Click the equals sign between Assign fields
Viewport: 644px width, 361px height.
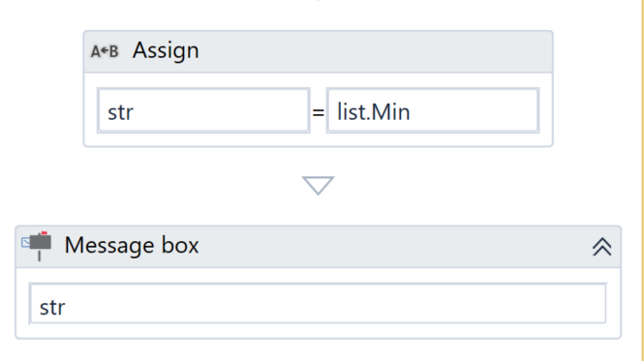tap(318, 111)
